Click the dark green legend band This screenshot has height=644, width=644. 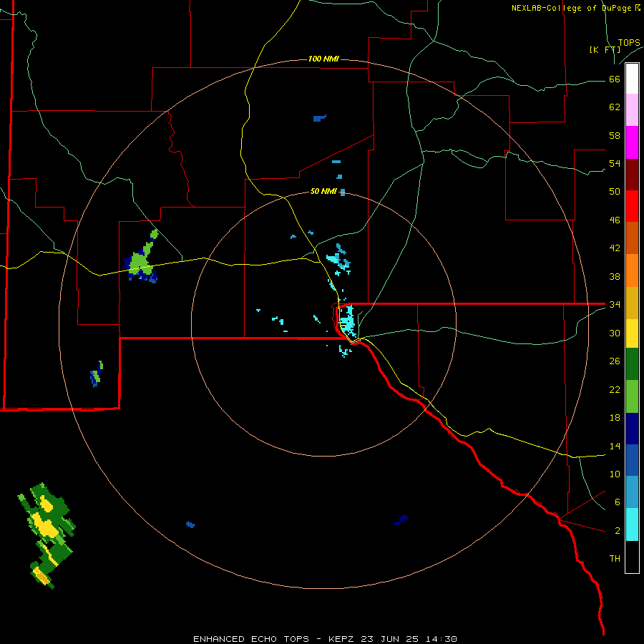click(632, 364)
